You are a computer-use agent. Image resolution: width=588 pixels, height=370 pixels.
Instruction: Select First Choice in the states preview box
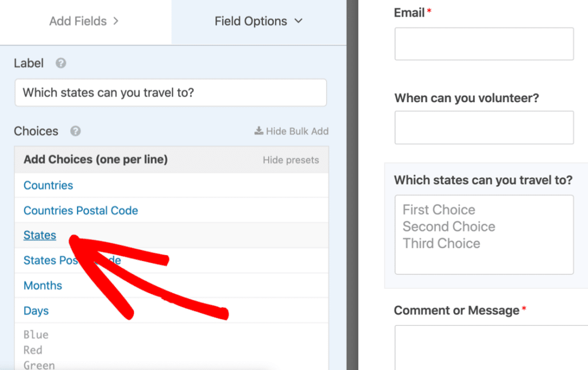(x=439, y=210)
